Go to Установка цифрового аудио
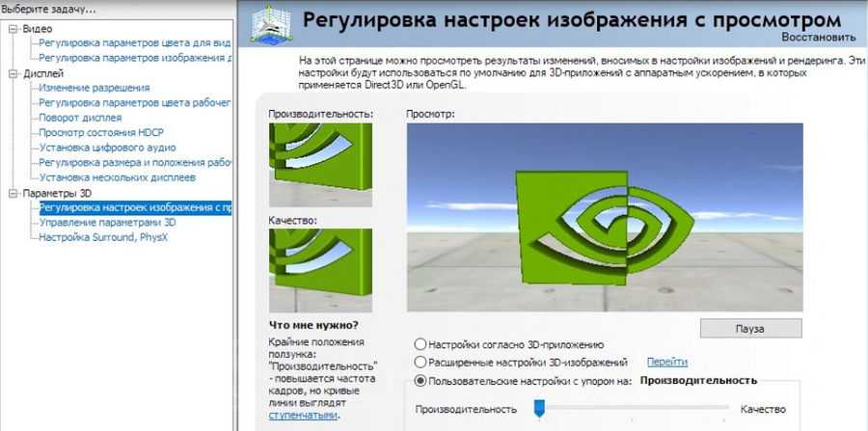 tap(107, 148)
